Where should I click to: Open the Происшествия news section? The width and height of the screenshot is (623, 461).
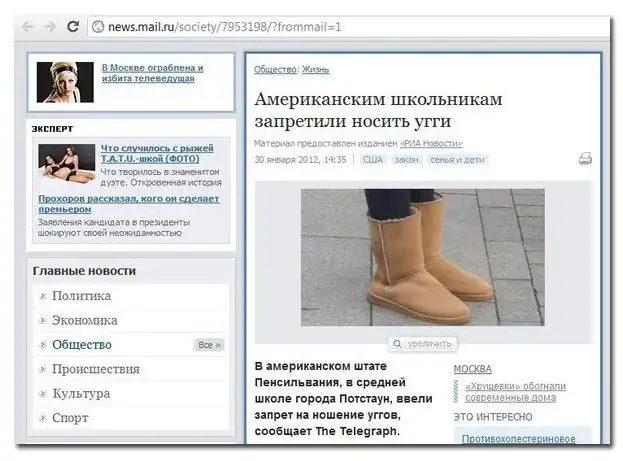click(x=95, y=369)
